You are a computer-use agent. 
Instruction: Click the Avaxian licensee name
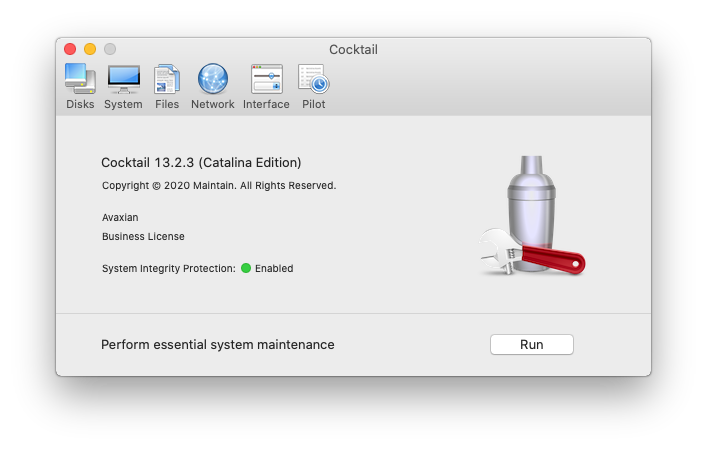[120, 217]
